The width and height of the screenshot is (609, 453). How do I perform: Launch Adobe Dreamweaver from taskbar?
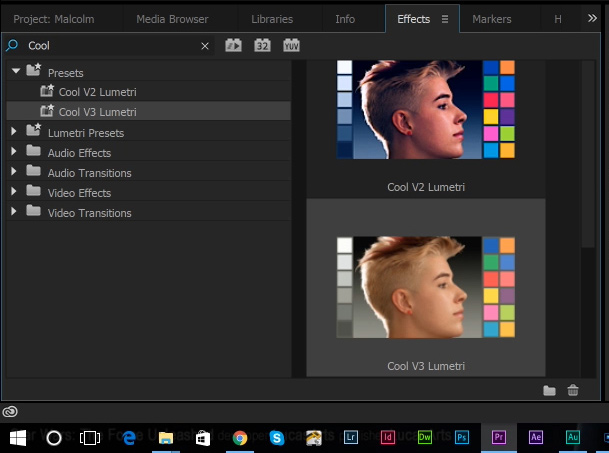coord(425,437)
